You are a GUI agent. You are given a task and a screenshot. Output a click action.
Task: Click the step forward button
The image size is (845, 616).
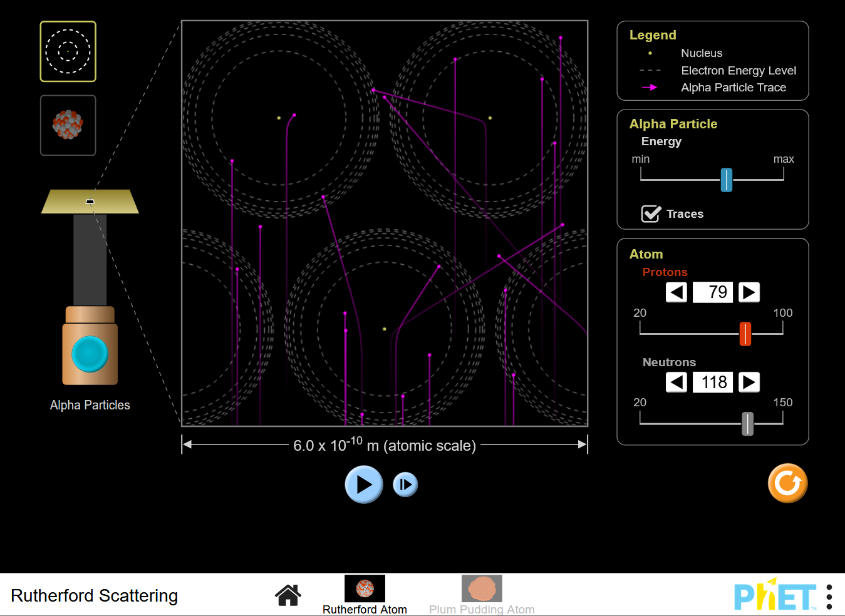coord(405,485)
